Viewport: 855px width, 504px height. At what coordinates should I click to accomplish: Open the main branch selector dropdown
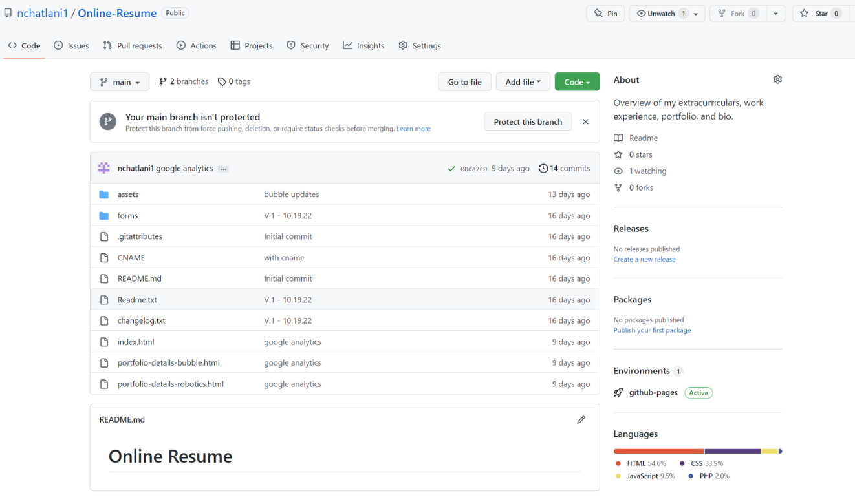(120, 82)
